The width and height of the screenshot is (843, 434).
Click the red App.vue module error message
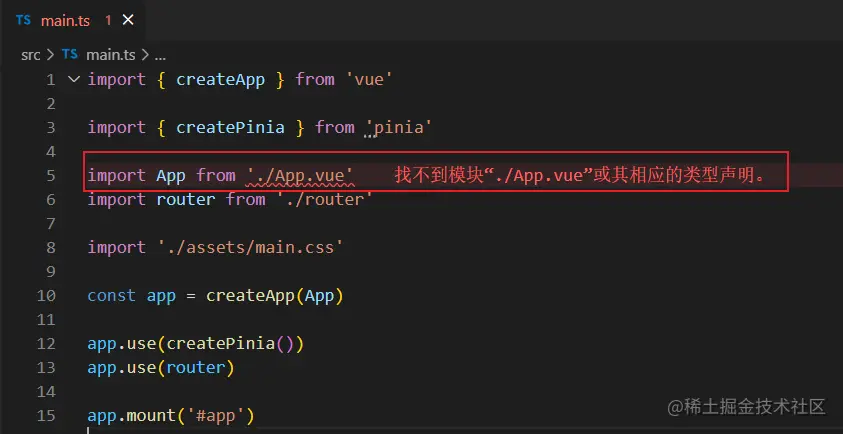[580, 175]
